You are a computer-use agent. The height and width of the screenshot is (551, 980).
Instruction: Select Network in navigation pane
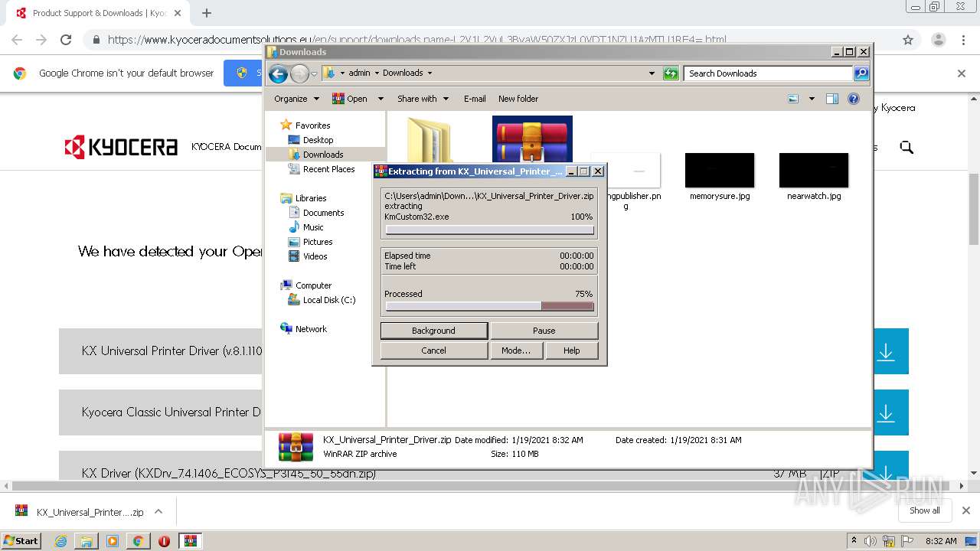[x=311, y=329]
